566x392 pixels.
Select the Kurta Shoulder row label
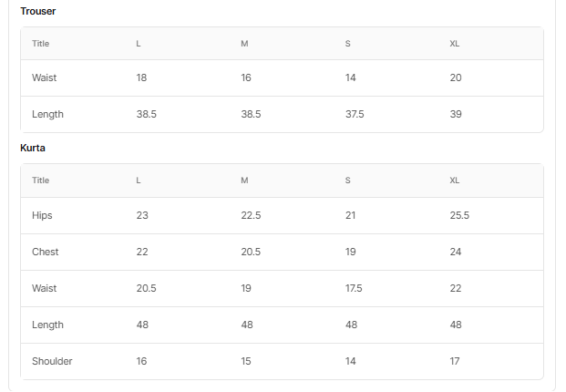[52, 361]
